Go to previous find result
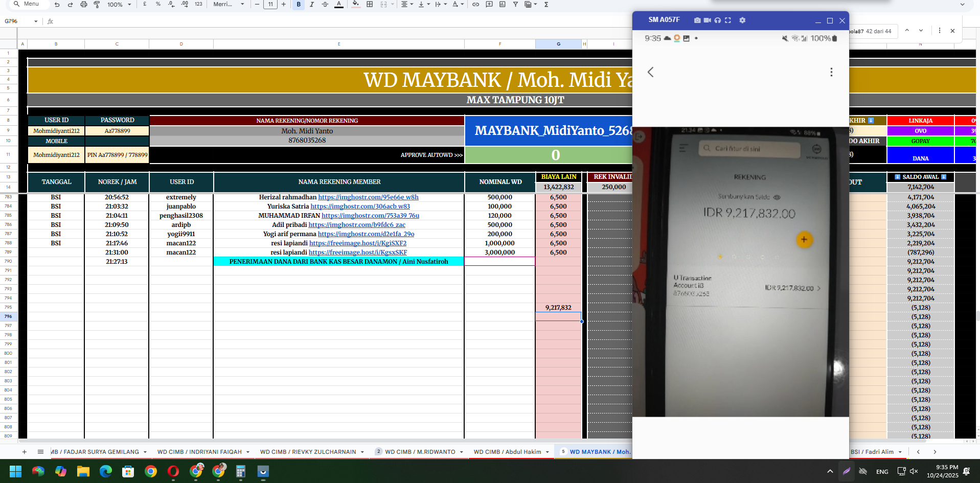The image size is (980, 483). (x=907, y=31)
